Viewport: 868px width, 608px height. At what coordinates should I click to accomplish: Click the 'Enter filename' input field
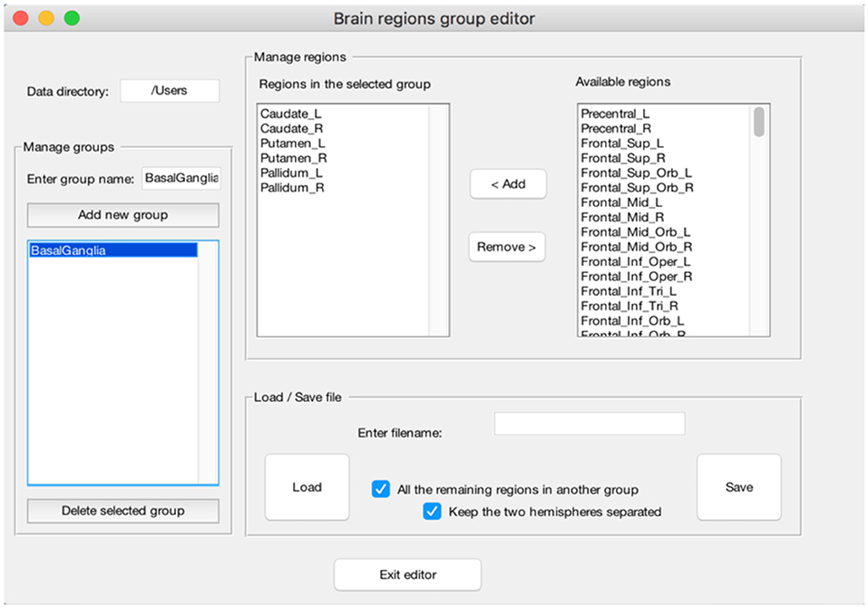coord(590,424)
